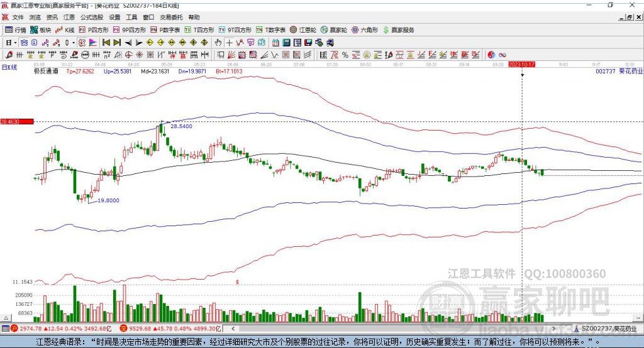644x348 pixels.
Task: Click the red 28.4630 price marker
Action: pyautogui.click(x=17, y=121)
